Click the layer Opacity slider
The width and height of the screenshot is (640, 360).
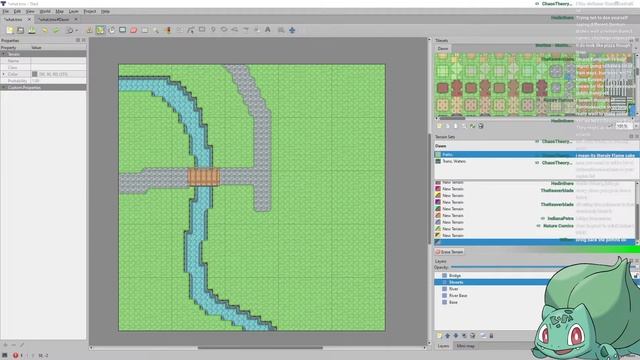pyautogui.click(x=543, y=267)
